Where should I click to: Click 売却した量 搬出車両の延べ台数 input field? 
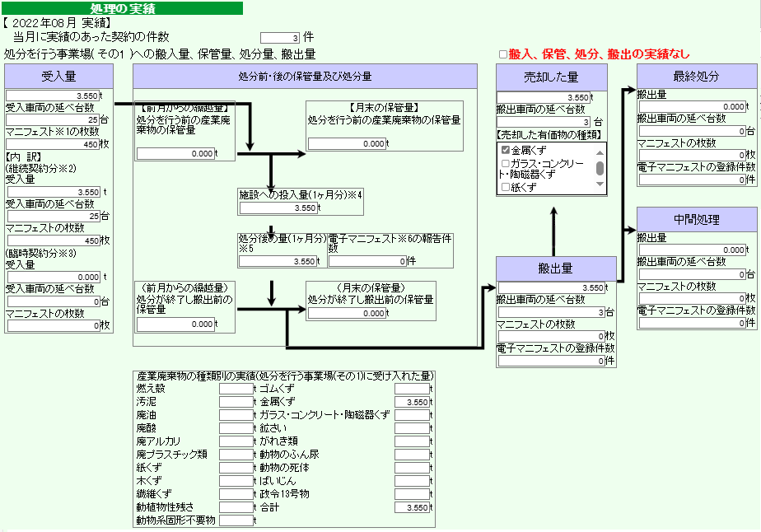[544, 122]
